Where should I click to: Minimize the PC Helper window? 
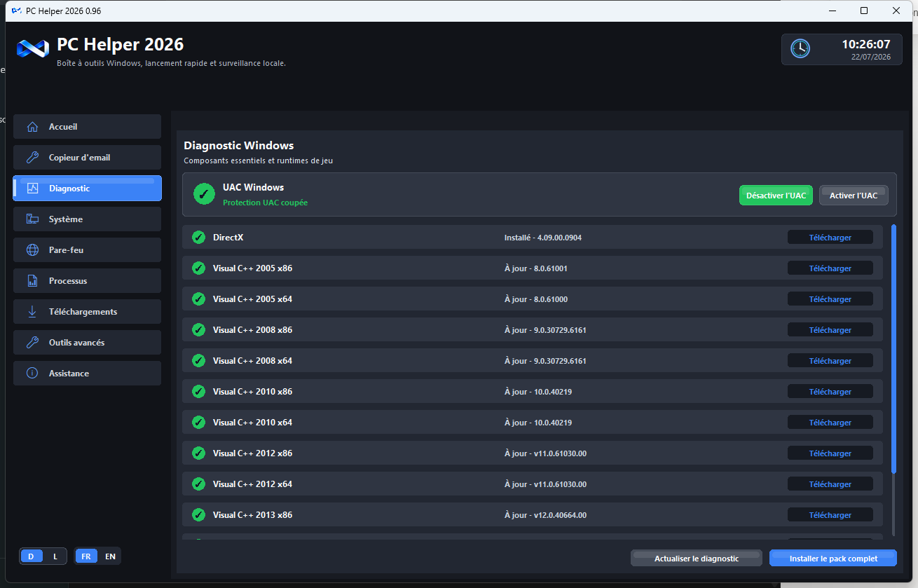tap(833, 11)
